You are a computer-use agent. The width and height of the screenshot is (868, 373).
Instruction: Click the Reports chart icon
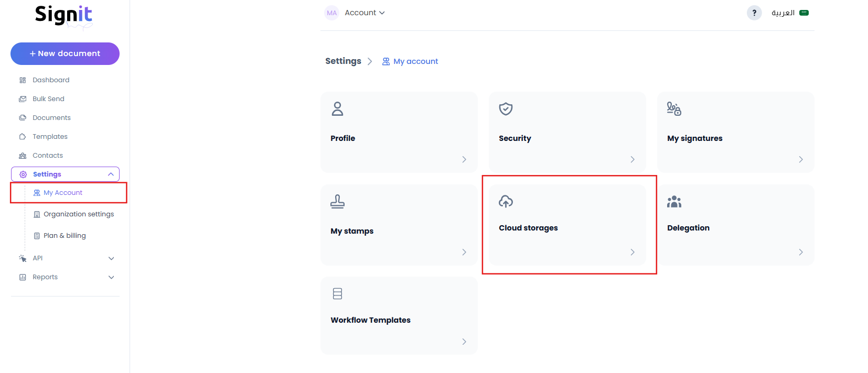tap(23, 277)
